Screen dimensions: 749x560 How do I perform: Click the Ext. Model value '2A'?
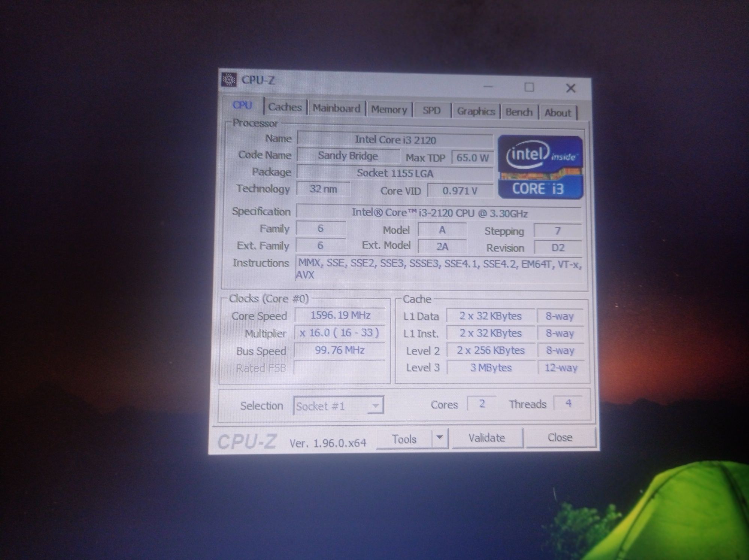tap(442, 247)
